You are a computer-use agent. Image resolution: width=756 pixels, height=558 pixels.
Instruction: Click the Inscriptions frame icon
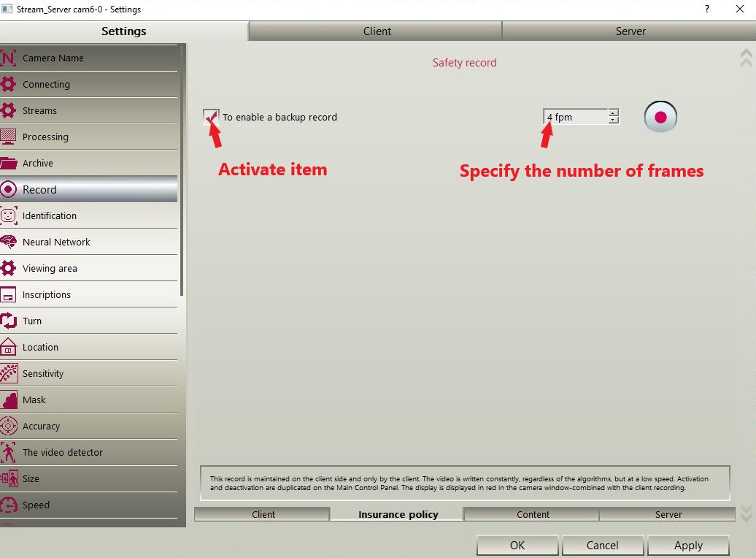[8, 294]
